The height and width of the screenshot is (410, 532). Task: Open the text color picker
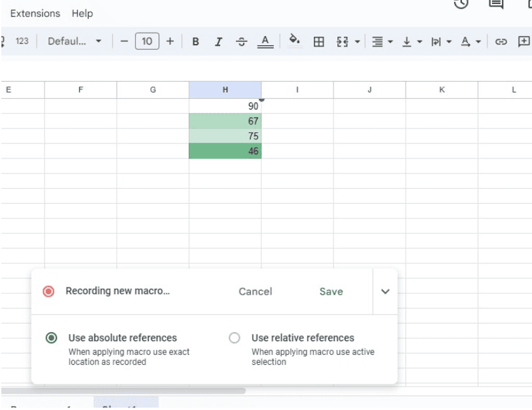pyautogui.click(x=265, y=41)
